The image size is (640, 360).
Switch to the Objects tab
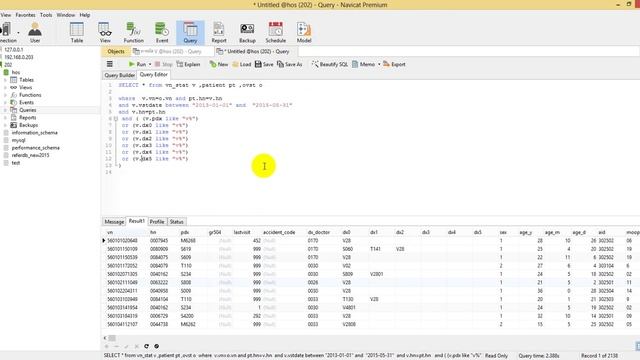[116, 51]
